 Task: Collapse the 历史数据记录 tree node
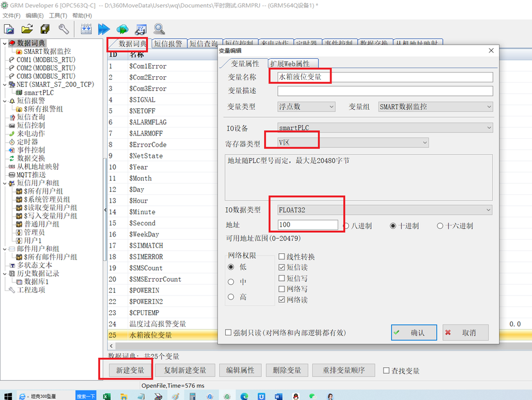click(4, 274)
